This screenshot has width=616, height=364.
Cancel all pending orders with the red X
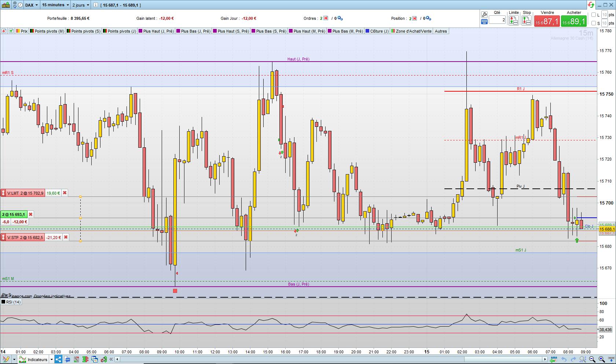(326, 18)
